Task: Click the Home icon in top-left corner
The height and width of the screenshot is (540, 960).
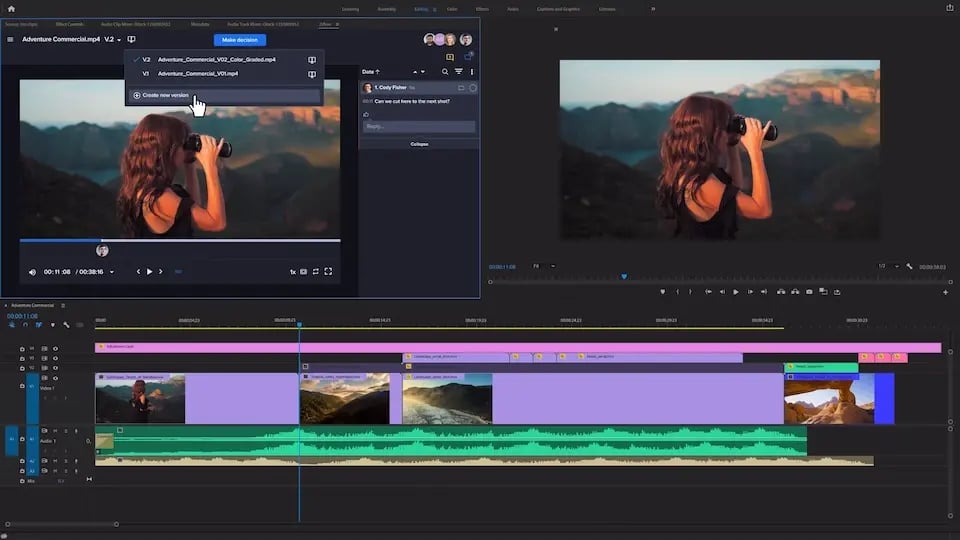Action: 12,8
